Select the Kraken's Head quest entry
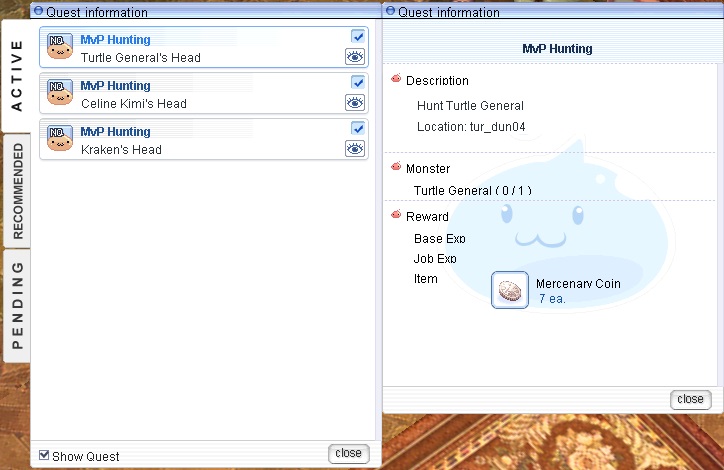The width and height of the screenshot is (724, 470). pyautogui.click(x=200, y=140)
